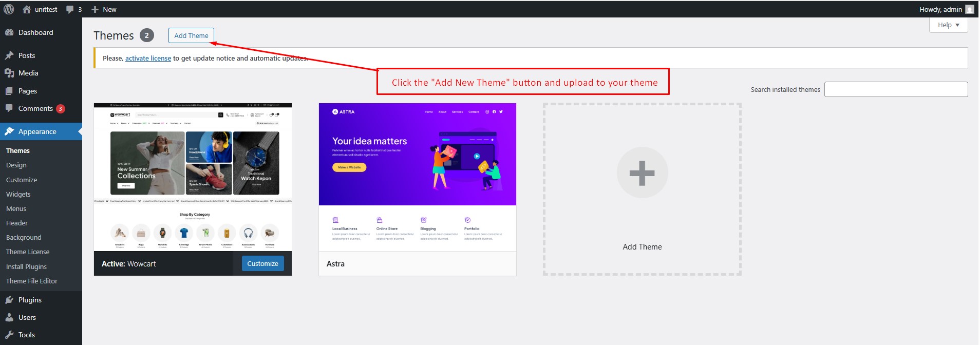Click the Pages icon in the sidebar
Viewport: 980px width, 345px height.
coord(9,91)
